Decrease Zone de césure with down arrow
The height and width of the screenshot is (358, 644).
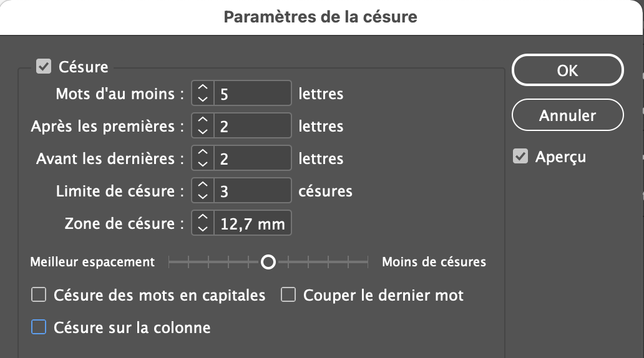pyautogui.click(x=202, y=228)
